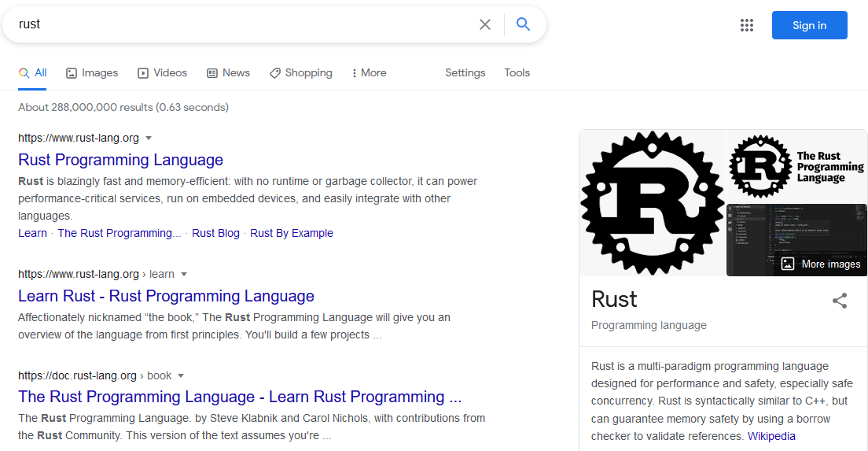This screenshot has height=451, width=868.
Task: Switch to the Shopping tab
Action: [x=301, y=73]
